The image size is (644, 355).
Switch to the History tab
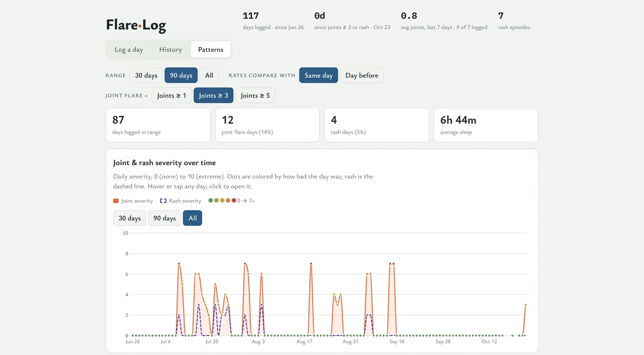(x=170, y=49)
